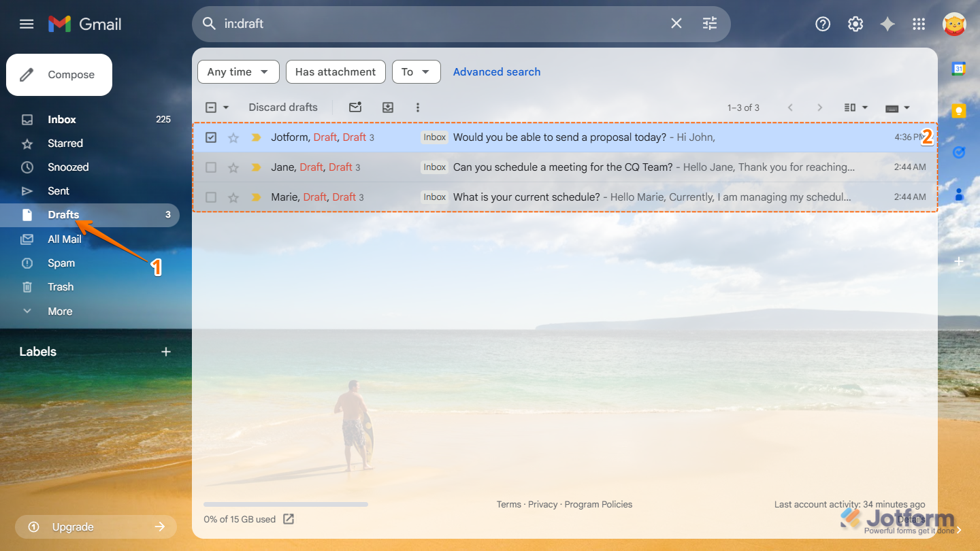Open the Settings gear

tap(855, 24)
